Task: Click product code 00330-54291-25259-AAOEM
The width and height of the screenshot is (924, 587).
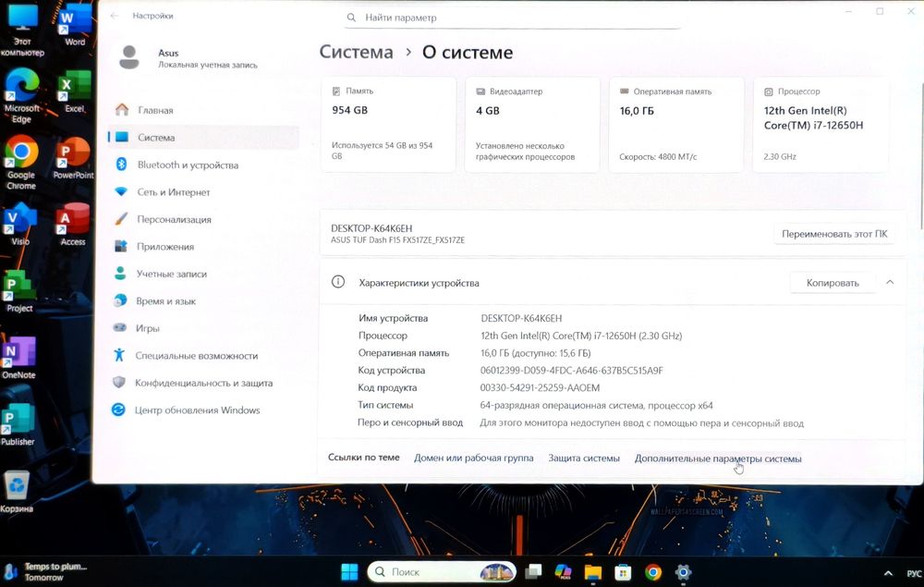Action: point(540,388)
